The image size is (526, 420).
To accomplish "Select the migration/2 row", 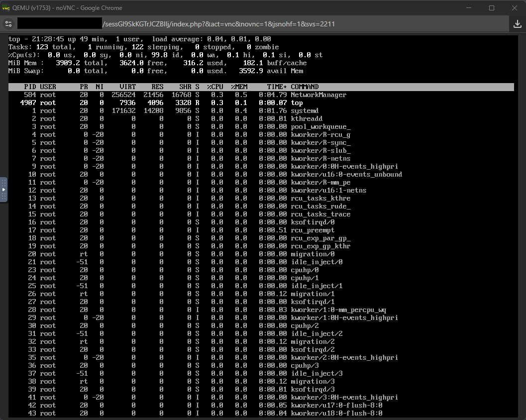I will pyautogui.click(x=261, y=342).
